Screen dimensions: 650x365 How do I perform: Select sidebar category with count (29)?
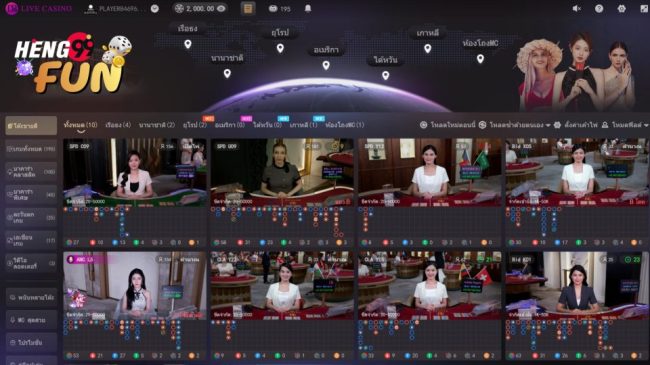click(x=31, y=217)
